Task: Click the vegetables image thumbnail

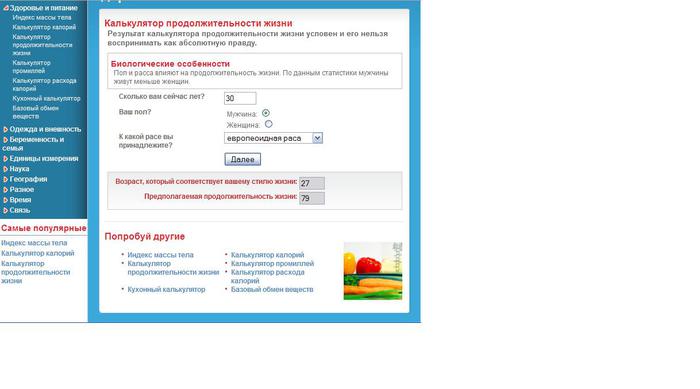Action: (373, 271)
